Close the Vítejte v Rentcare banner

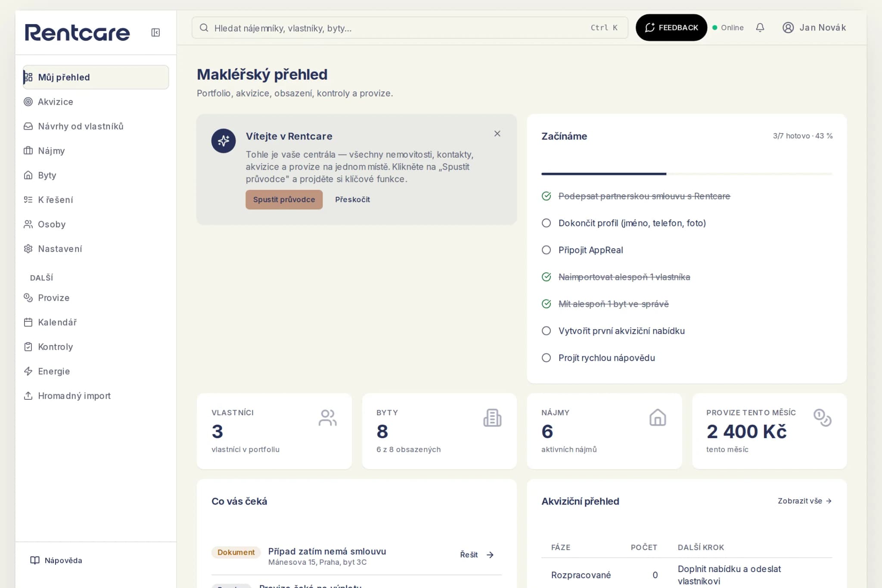pyautogui.click(x=497, y=134)
